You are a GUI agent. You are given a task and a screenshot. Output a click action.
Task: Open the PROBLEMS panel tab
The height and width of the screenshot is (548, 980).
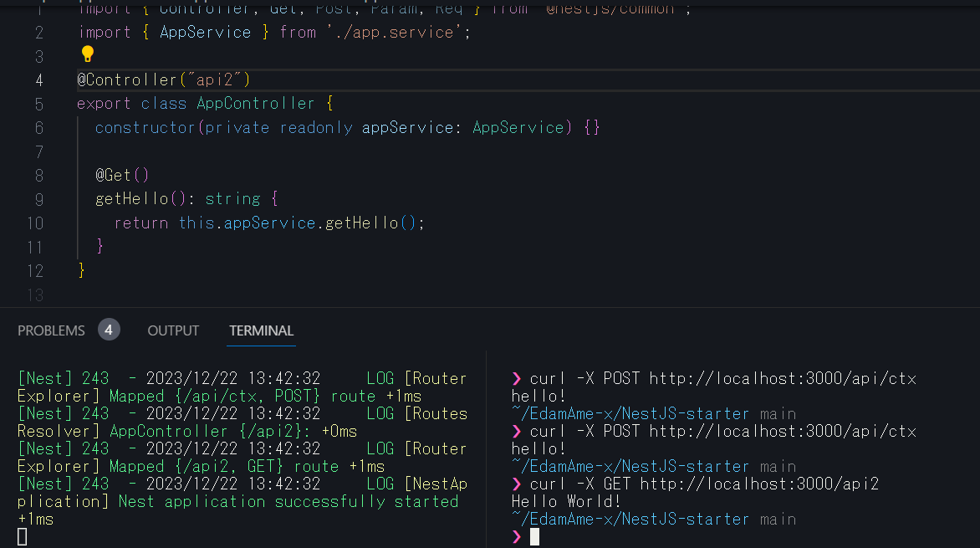51,330
